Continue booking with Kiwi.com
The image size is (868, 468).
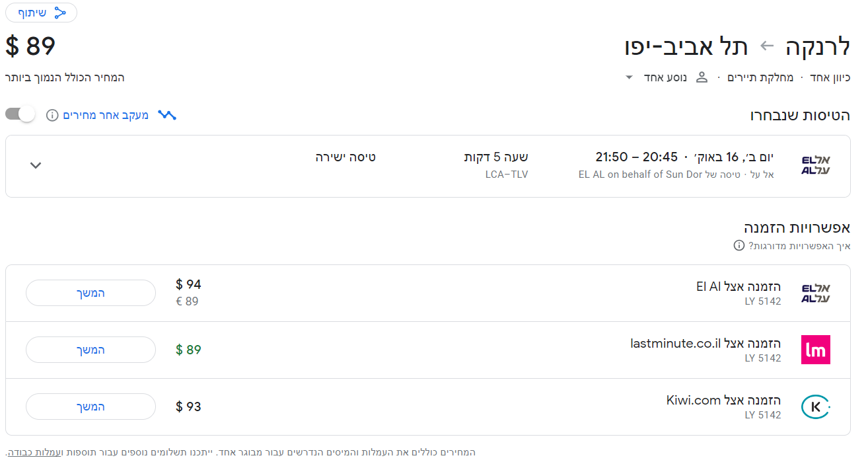[x=90, y=407]
